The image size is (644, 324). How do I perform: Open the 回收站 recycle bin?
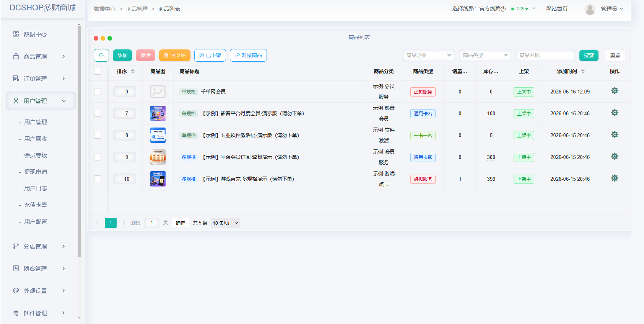175,55
